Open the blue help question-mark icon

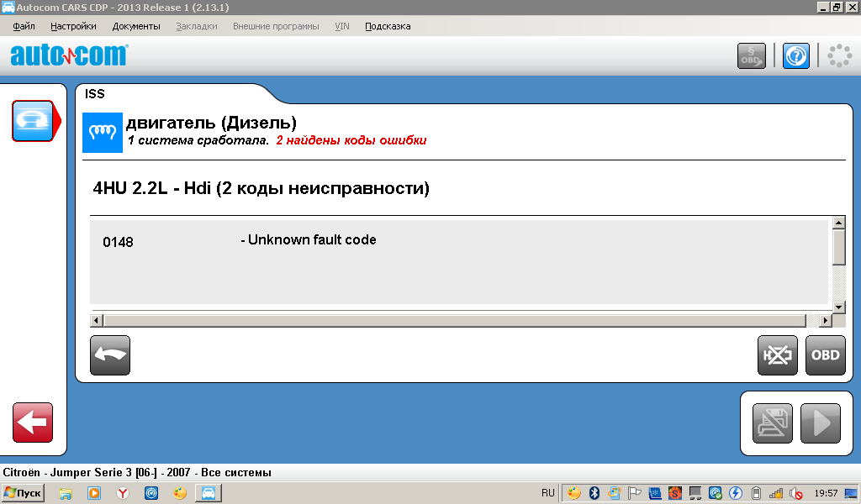click(x=795, y=56)
